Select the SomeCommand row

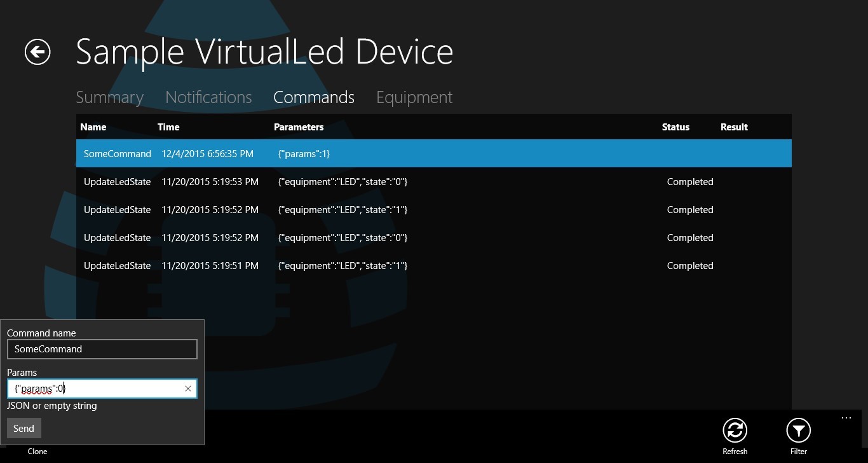[x=433, y=154]
